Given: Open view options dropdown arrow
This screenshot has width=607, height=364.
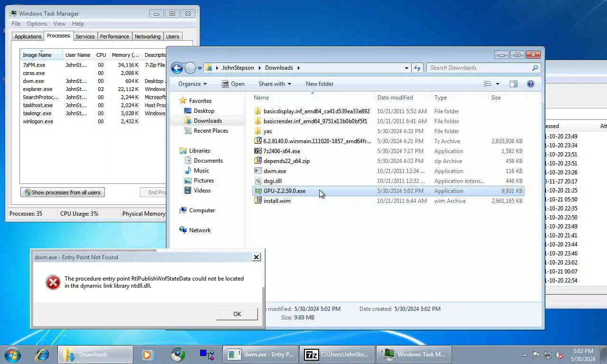Looking at the screenshot, I should coord(497,84).
